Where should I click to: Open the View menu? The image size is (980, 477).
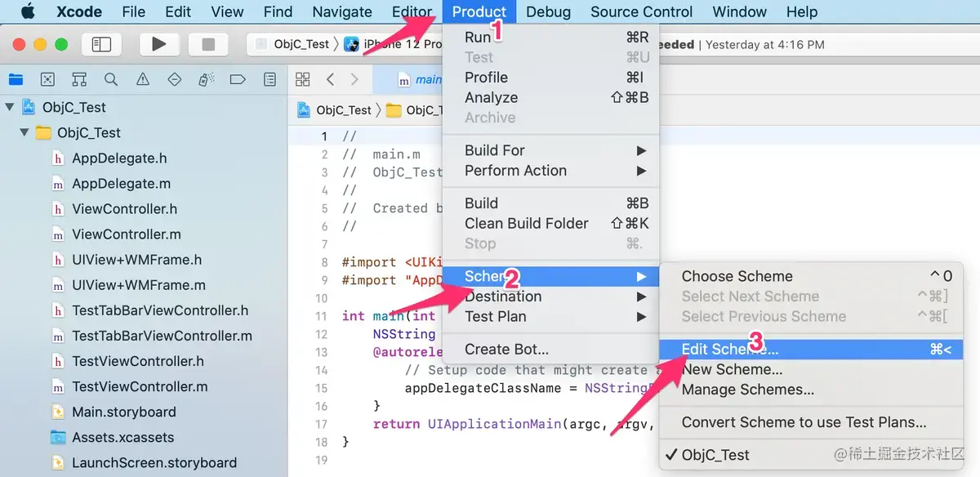(227, 11)
